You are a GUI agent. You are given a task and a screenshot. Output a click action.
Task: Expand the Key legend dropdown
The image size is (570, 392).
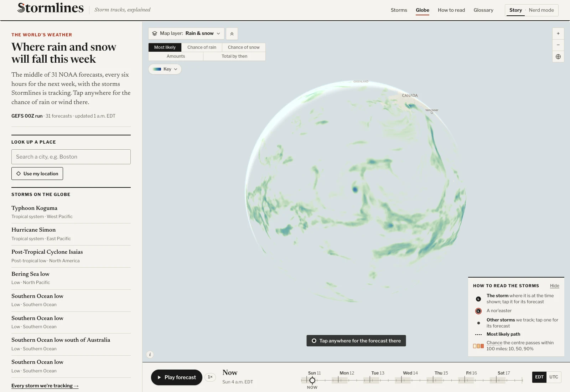click(165, 69)
